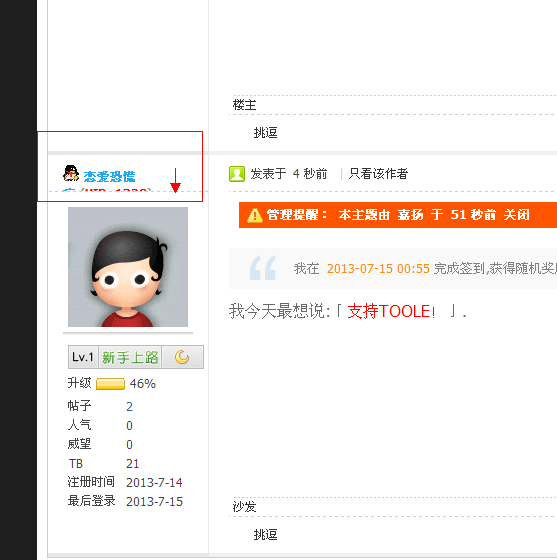Image resolution: width=557 pixels, height=560 pixels.
Task: Click the green poster icon beside 发表于
Action: [x=237, y=174]
